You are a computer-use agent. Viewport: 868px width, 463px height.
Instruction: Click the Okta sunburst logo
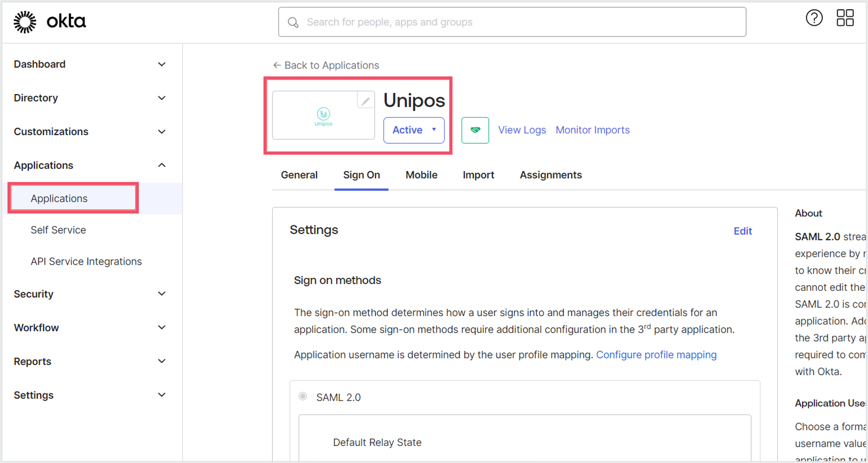point(25,22)
